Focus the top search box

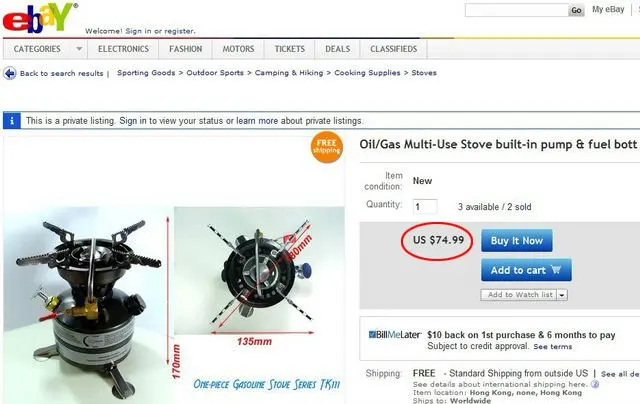coord(516,10)
